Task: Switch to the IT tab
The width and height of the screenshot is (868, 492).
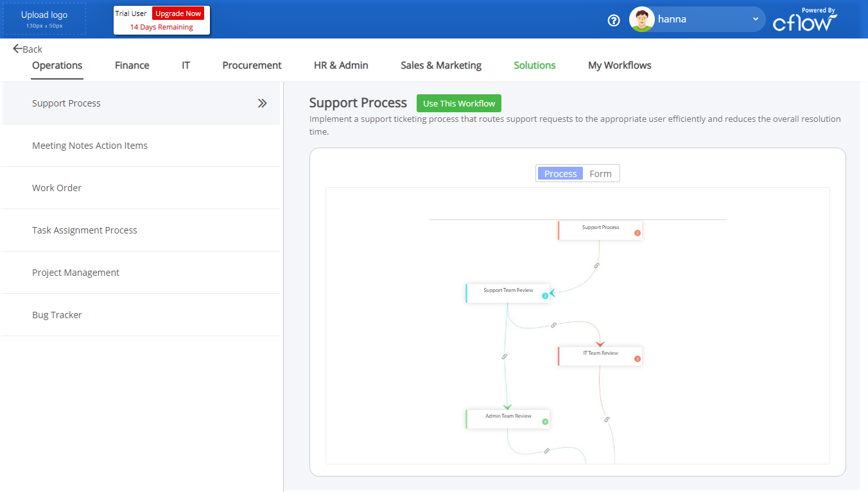Action: (186, 65)
